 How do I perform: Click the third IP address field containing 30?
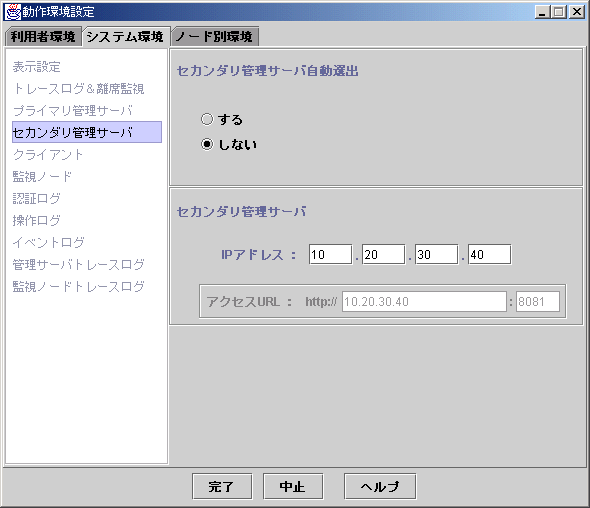[x=436, y=254]
